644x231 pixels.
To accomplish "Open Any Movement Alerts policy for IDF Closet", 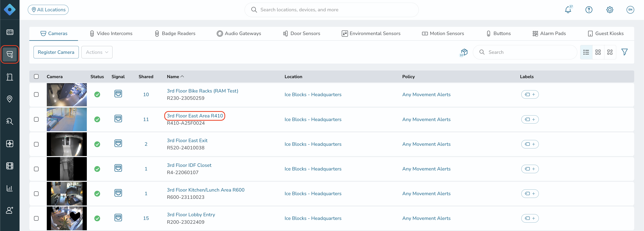I will click(x=426, y=169).
